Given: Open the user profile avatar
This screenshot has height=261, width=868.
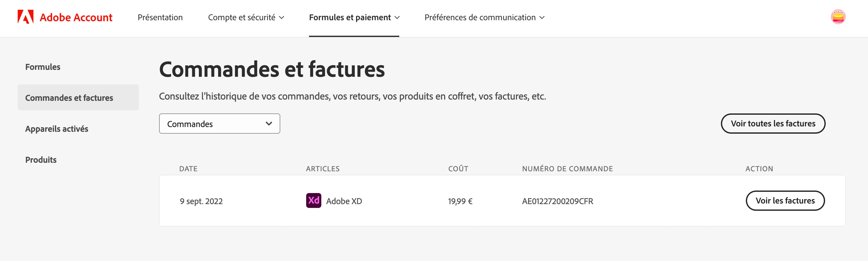Looking at the screenshot, I should coord(838,17).
